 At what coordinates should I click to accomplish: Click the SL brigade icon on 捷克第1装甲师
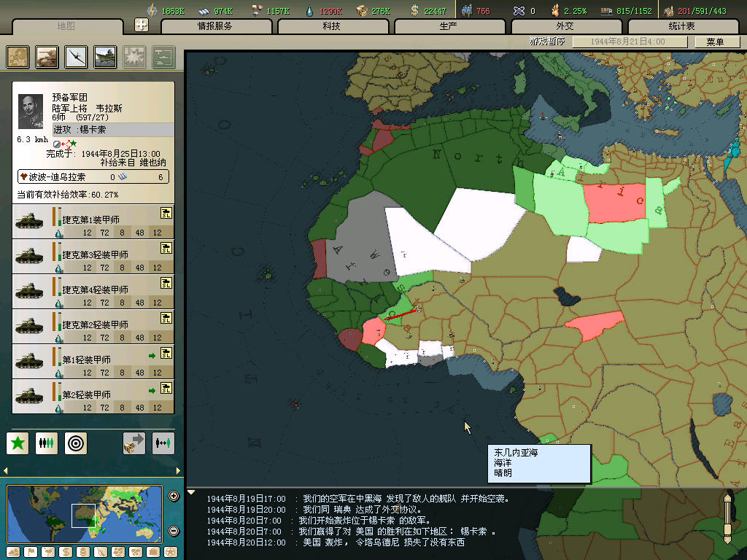point(166,213)
